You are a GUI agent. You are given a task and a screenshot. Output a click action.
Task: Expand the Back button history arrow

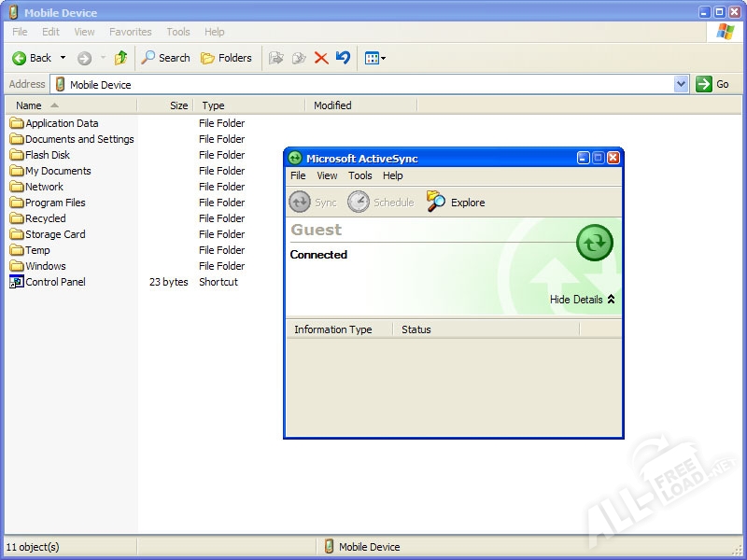tap(63, 58)
